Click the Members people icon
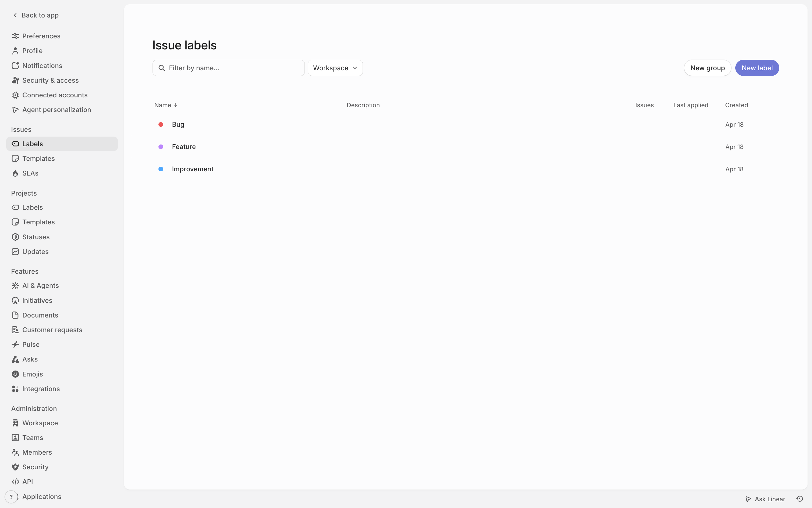The height and width of the screenshot is (508, 812). (x=16, y=452)
